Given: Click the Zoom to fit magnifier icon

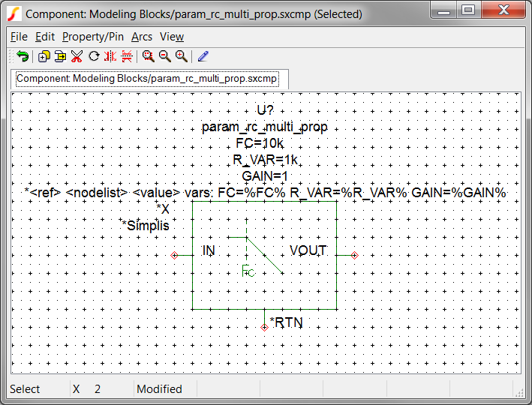Looking at the screenshot, I should pyautogui.click(x=148, y=56).
